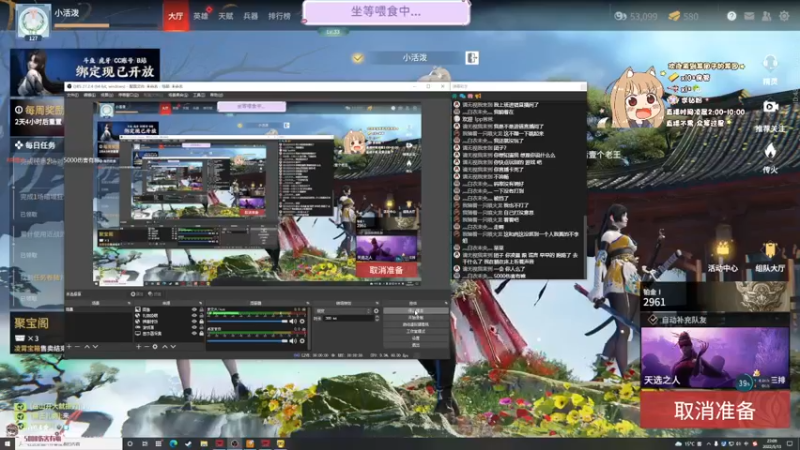Screen dimensions: 800x450
Task: Remove selected source in OBS
Action: 146,346
